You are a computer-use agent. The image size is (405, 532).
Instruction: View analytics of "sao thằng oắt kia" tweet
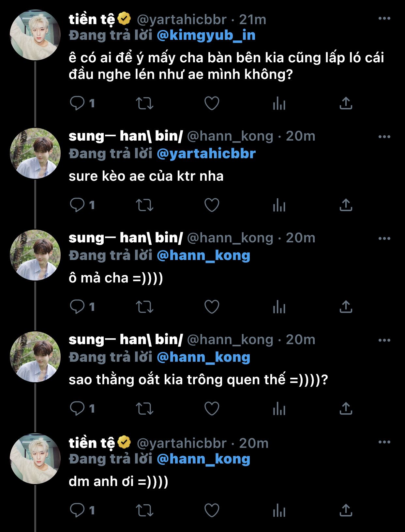point(279,409)
